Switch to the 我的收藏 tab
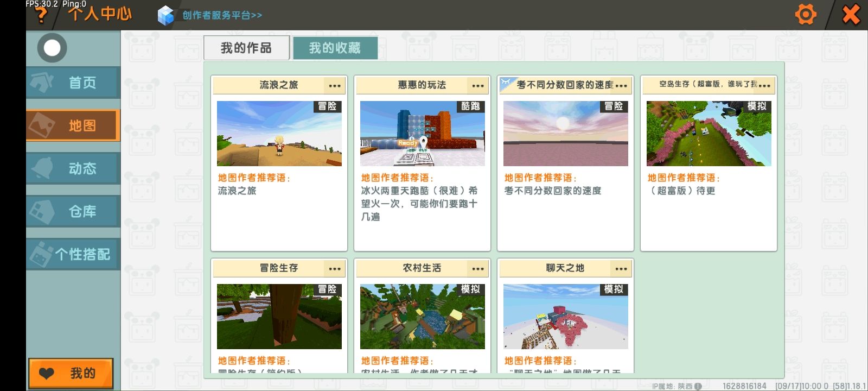 (335, 48)
